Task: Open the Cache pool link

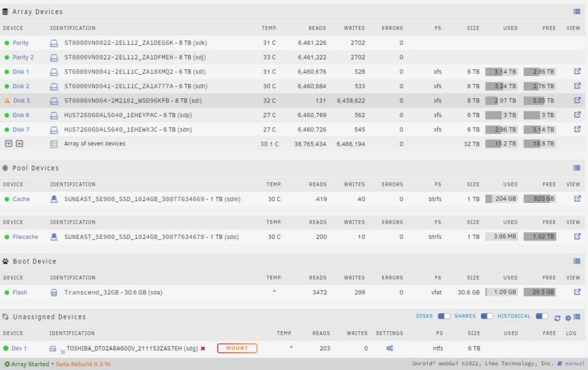Action: coord(21,199)
